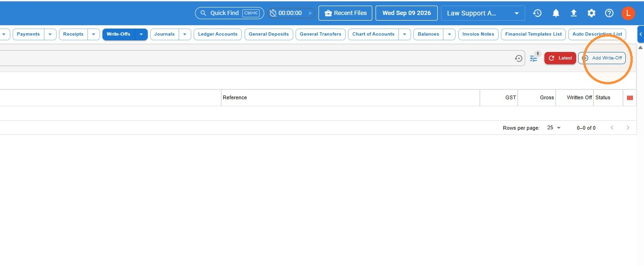Image resolution: width=644 pixels, height=266 pixels.
Task: Click the search history restore icon
Action: pyautogui.click(x=519, y=59)
